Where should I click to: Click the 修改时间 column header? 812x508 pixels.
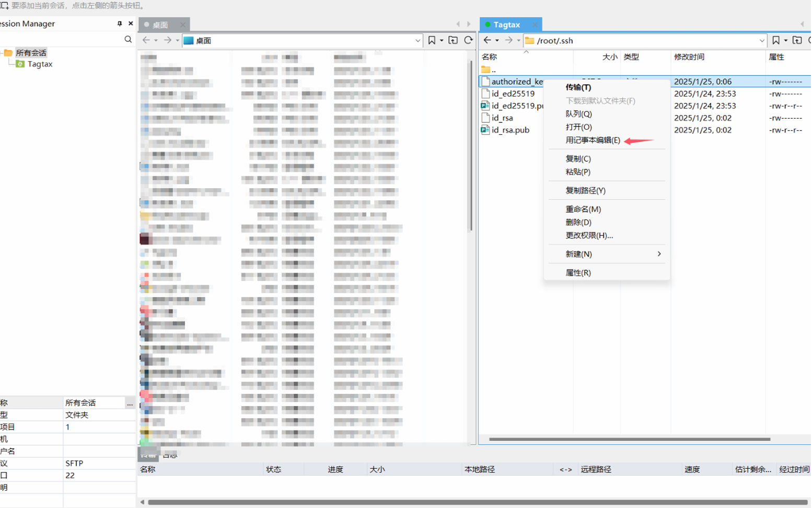pyautogui.click(x=689, y=57)
